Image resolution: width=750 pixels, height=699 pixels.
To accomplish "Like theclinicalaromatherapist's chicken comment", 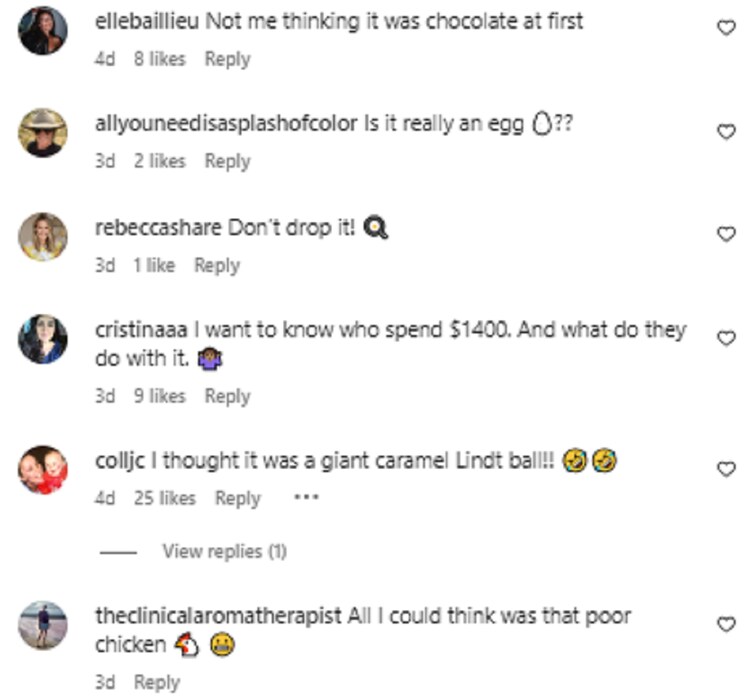I will (x=726, y=624).
